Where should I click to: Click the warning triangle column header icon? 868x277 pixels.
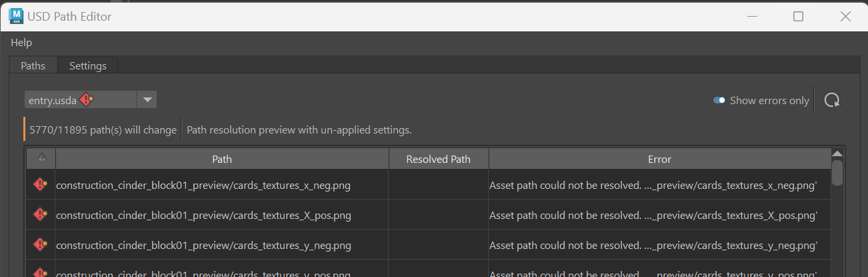click(x=41, y=158)
